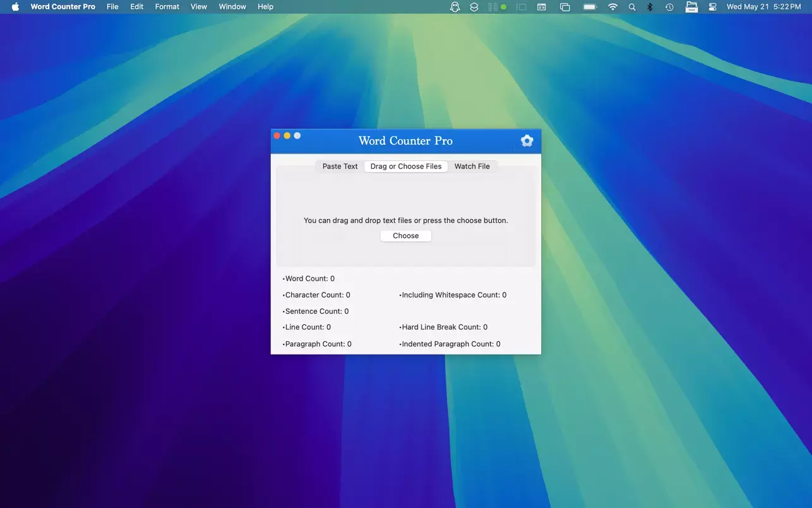Image resolution: width=812 pixels, height=508 pixels.
Task: Click the stacked layers menu bar icon
Action: coord(474,7)
